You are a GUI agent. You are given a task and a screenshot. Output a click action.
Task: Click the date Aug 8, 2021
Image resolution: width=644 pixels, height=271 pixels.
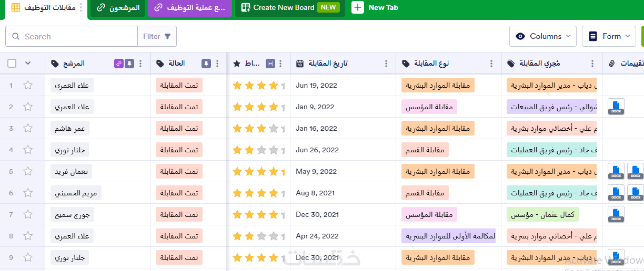click(x=315, y=193)
